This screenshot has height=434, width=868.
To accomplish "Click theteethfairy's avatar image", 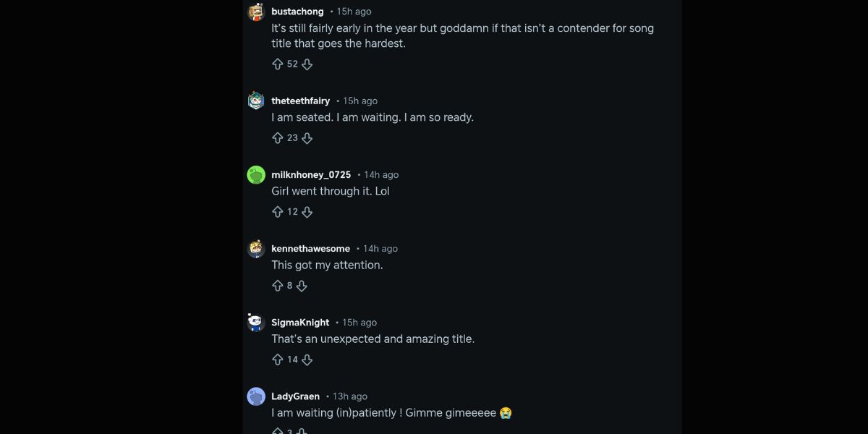I will [256, 101].
